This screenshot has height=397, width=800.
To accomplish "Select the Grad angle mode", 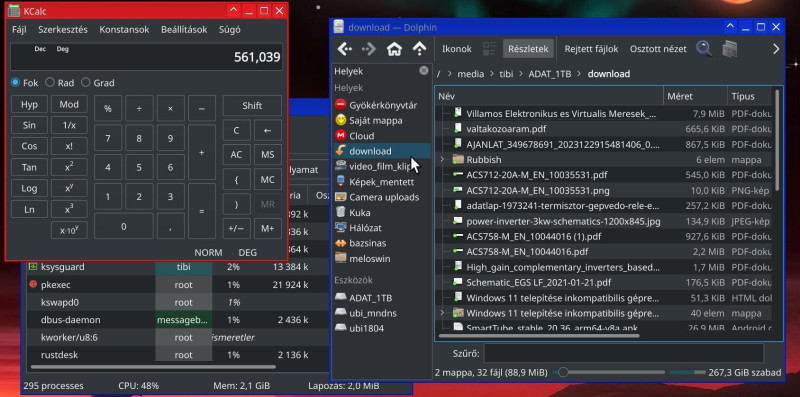I will (97, 83).
